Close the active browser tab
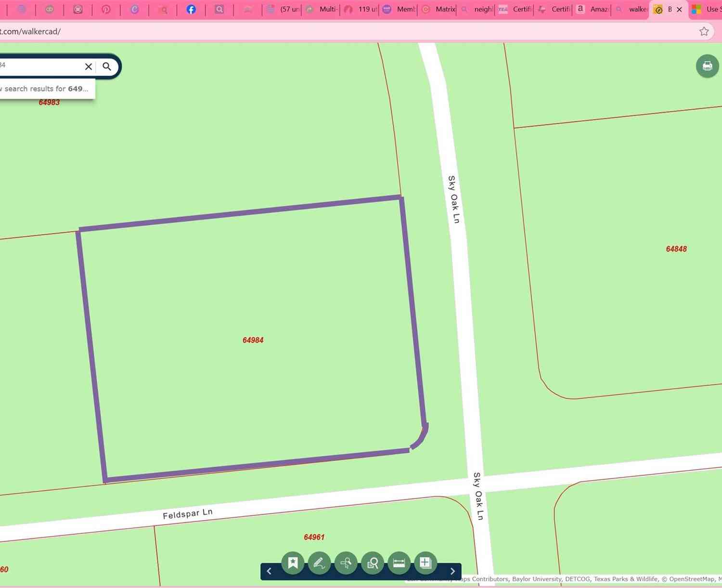Image resolution: width=722 pixels, height=588 pixels. (x=680, y=9)
